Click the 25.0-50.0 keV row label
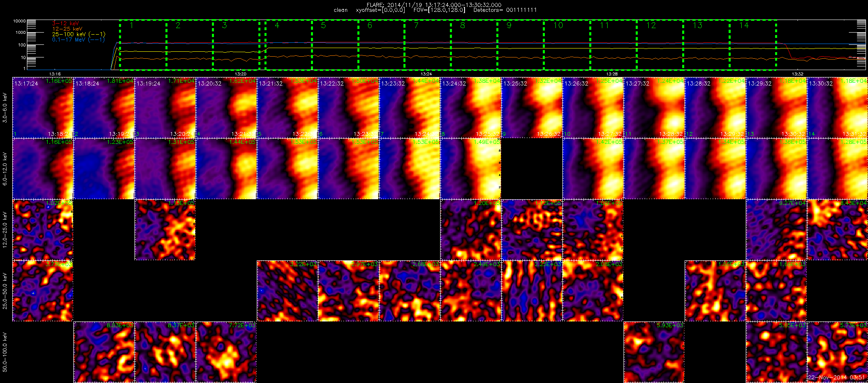Image resolution: width=868 pixels, height=383 pixels. pyautogui.click(x=5, y=291)
